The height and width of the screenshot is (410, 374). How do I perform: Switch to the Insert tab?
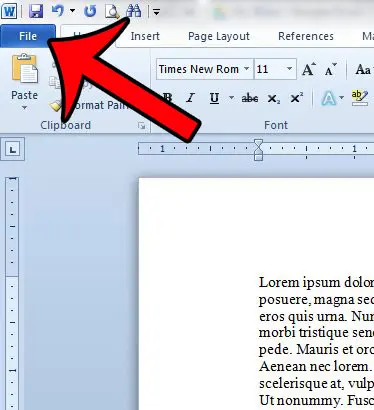click(x=145, y=36)
